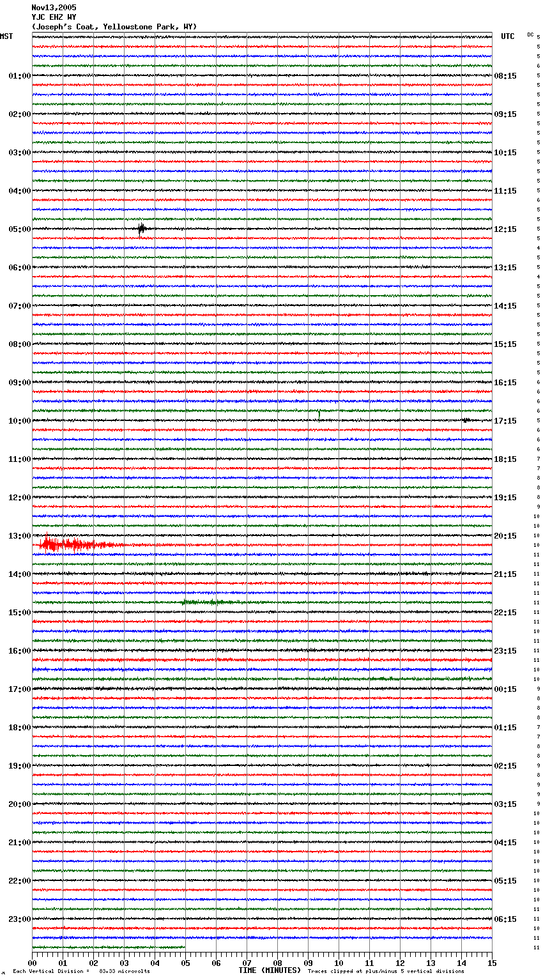The width and height of the screenshot is (543, 980).
Task: Select the 21:00 MST time label
Action: click(20, 843)
